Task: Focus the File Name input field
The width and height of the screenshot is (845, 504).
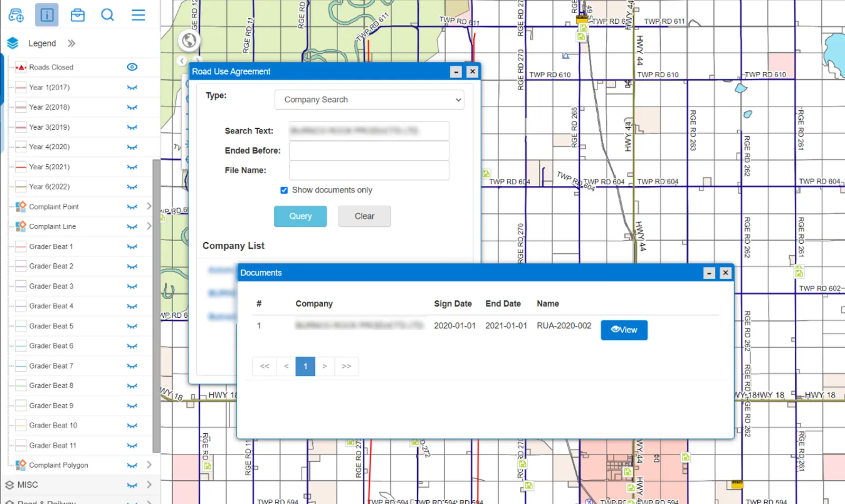Action: pos(369,170)
